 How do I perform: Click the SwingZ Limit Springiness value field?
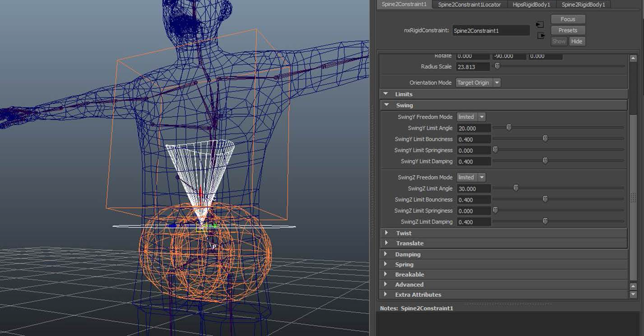(x=474, y=211)
